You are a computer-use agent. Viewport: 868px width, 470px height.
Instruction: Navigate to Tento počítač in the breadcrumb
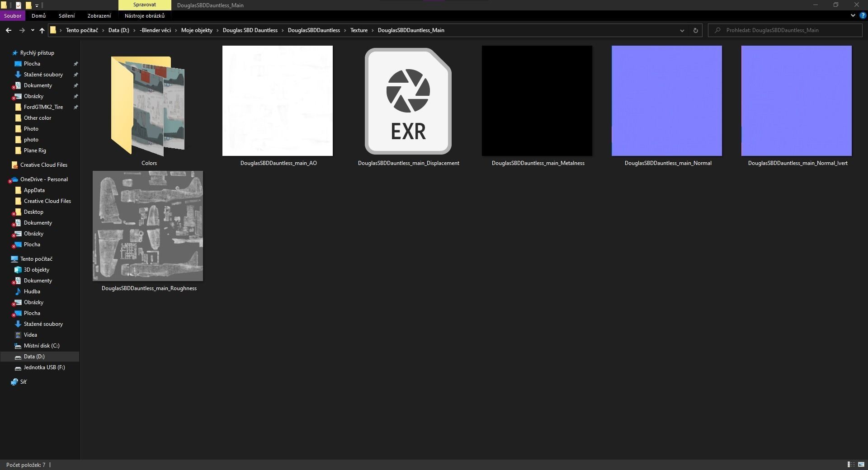(x=82, y=30)
